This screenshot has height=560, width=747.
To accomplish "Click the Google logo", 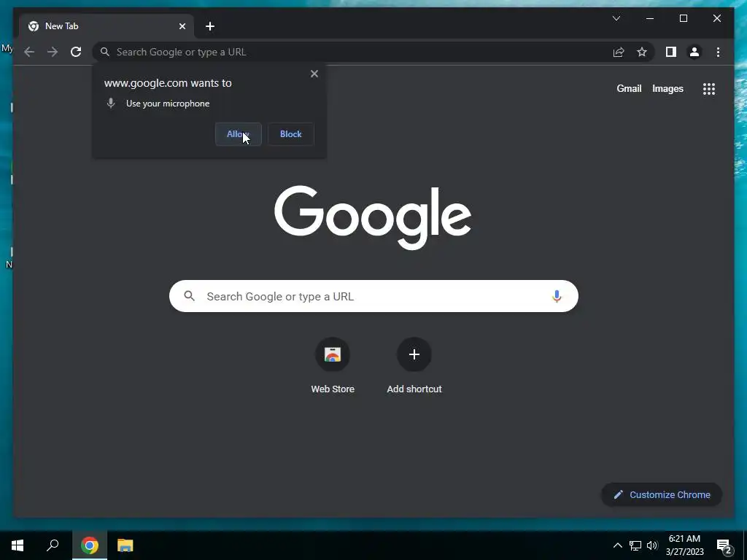I will [x=373, y=217].
